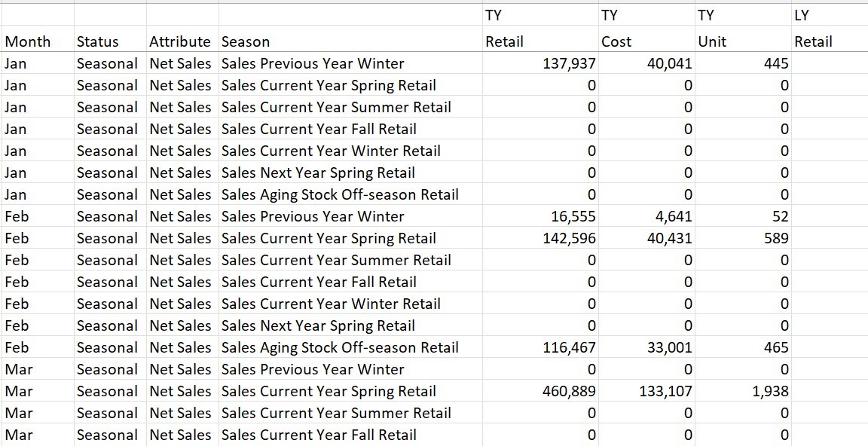The height and width of the screenshot is (446, 868).
Task: Select the Status header cell
Action: coord(110,41)
